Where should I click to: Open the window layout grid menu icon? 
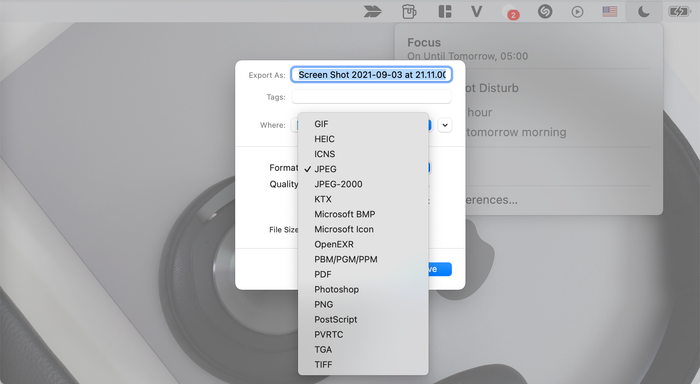click(x=445, y=12)
